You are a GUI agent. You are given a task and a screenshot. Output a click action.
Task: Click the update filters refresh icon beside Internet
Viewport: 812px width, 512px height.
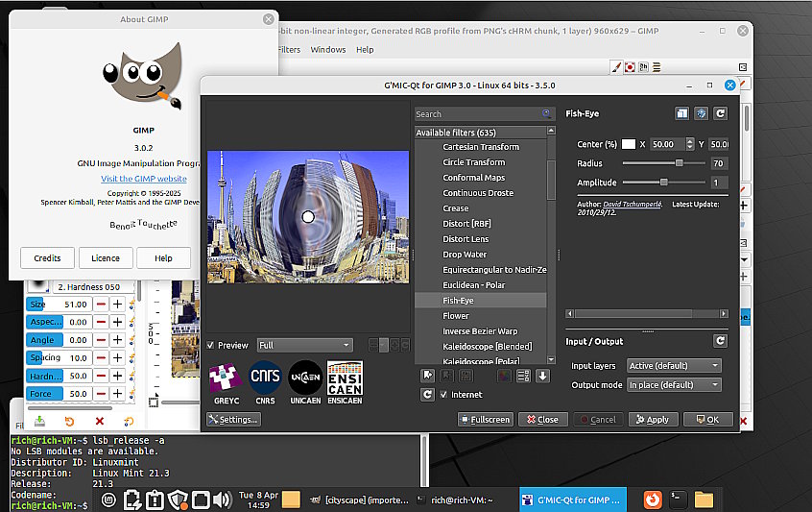click(x=428, y=395)
